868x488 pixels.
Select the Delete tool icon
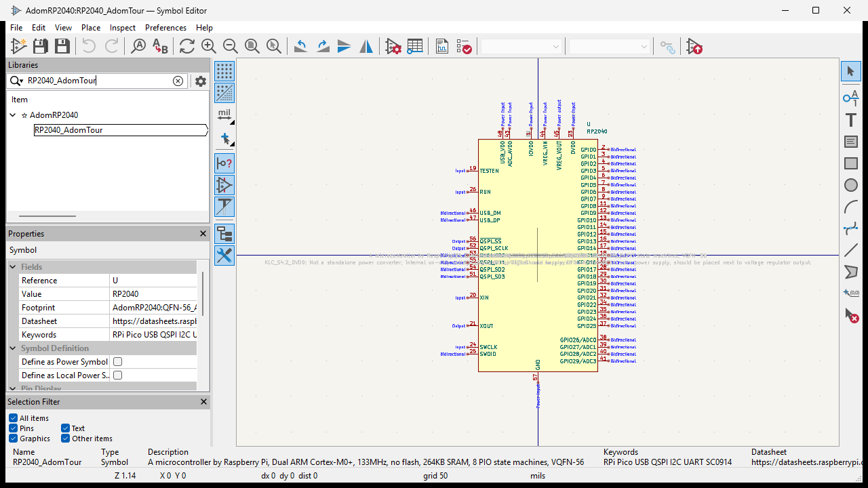(x=851, y=315)
